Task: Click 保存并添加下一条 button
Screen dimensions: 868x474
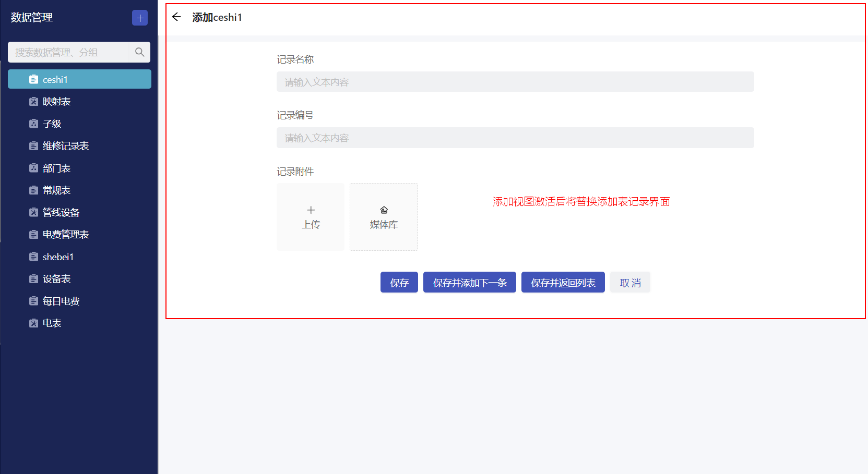Action: [x=470, y=282]
